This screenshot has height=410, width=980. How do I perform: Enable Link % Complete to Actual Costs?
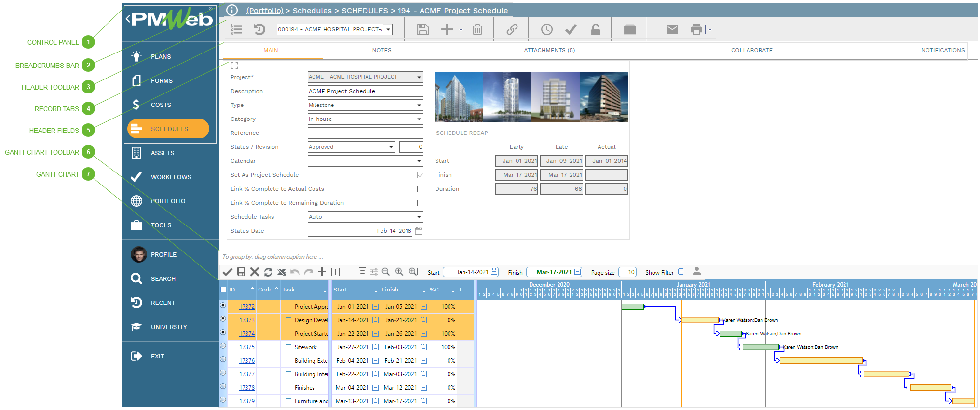point(420,189)
